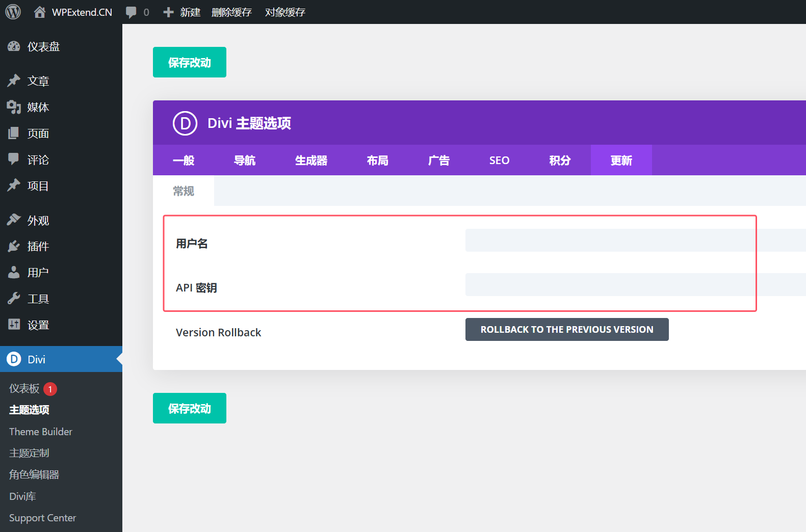This screenshot has height=532, width=806.
Task: Click the 项目 pin icon
Action: pos(14,185)
